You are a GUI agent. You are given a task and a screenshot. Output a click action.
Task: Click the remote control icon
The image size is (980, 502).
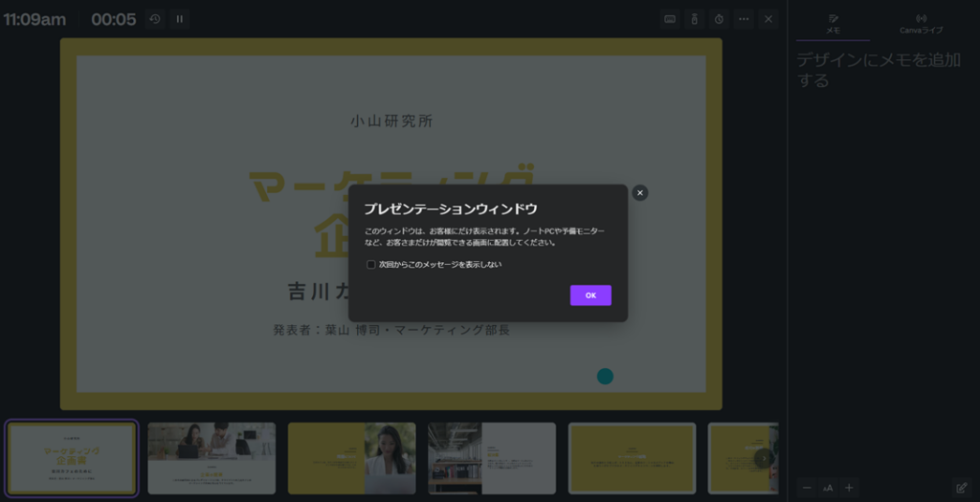pos(695,19)
